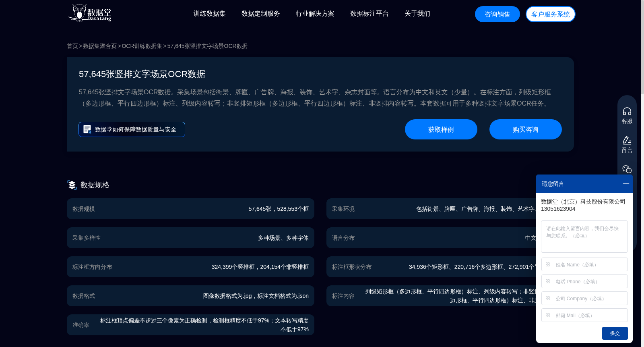Click the 多种场景、多种字体 value
The width and height of the screenshot is (644, 347).
point(283,238)
